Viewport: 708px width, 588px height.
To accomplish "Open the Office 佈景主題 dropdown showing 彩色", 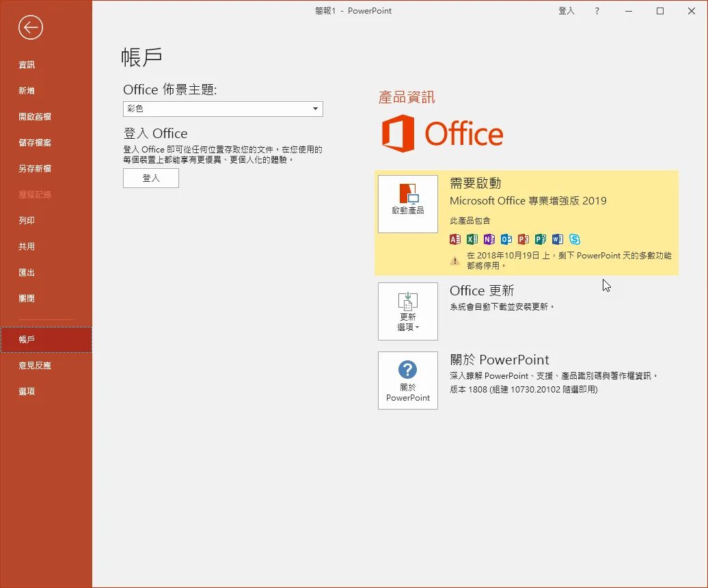I will 223,109.
